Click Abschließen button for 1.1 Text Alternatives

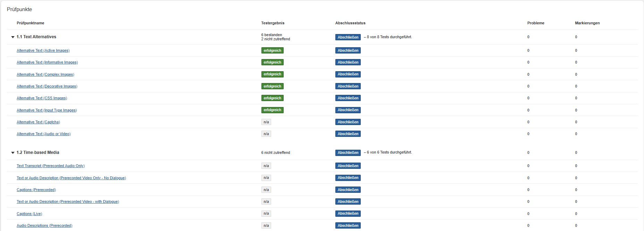pos(348,37)
